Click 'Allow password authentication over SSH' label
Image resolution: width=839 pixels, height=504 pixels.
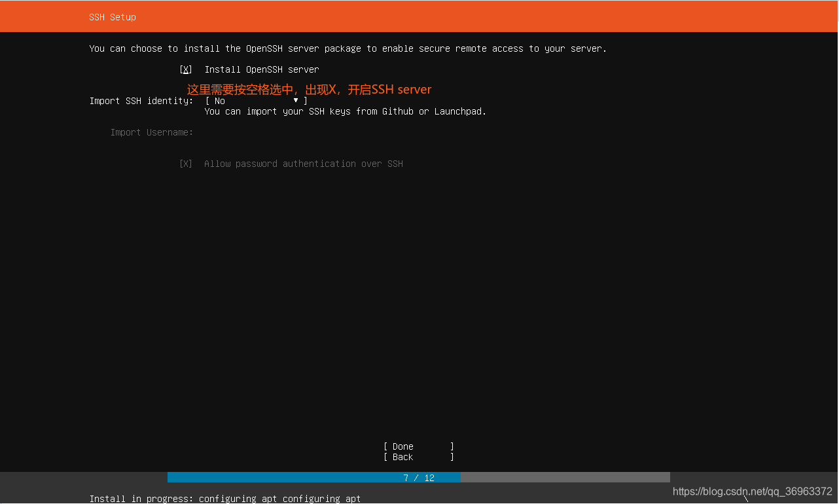coord(304,164)
